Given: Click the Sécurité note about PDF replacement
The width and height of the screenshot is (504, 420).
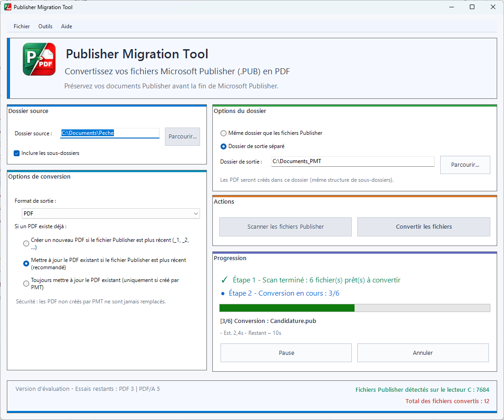Looking at the screenshot, I should (x=91, y=302).
